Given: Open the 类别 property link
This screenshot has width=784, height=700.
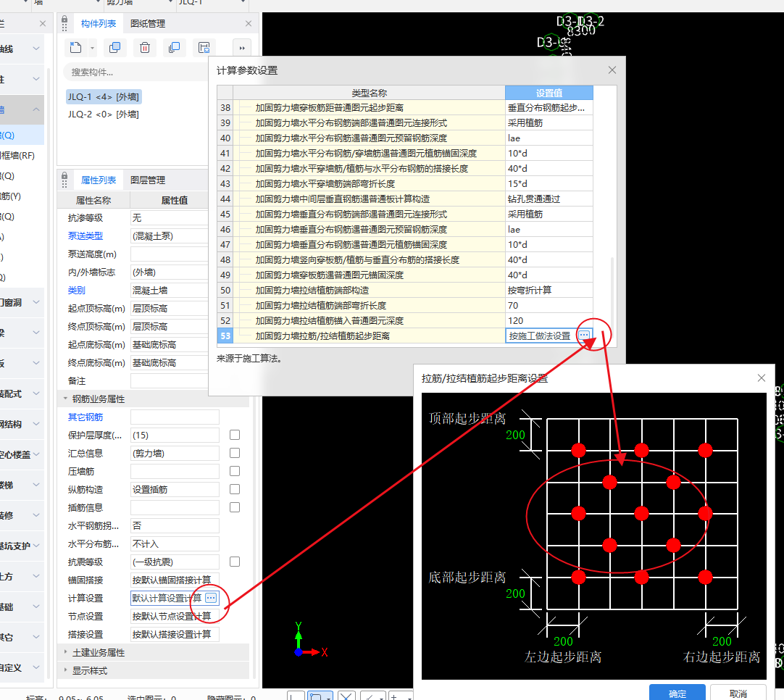Looking at the screenshot, I should (77, 290).
